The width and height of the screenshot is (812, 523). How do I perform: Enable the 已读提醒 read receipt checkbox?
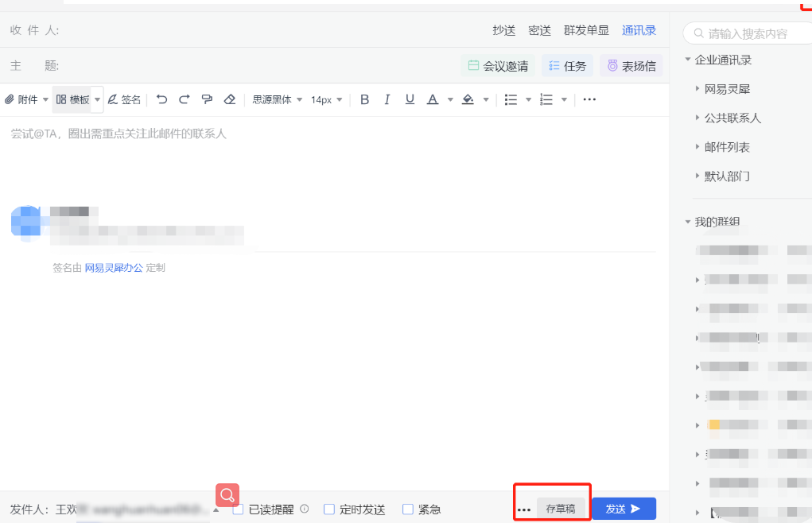tap(239, 509)
